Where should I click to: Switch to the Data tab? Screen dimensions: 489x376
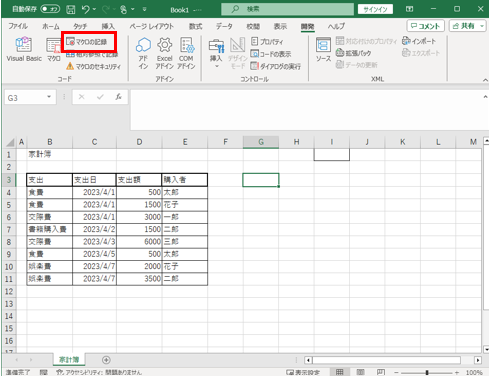[x=224, y=26]
